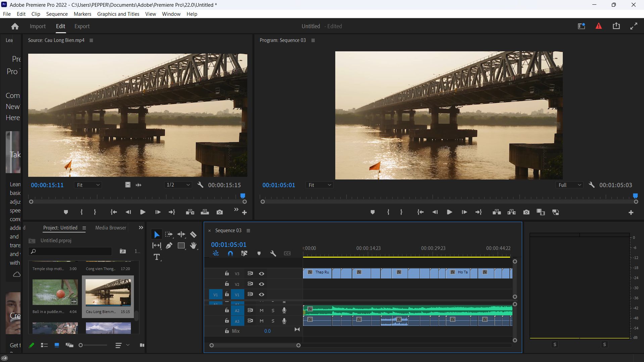This screenshot has height=362, width=644.
Task: Choose the Selection tool arrow
Action: click(157, 235)
